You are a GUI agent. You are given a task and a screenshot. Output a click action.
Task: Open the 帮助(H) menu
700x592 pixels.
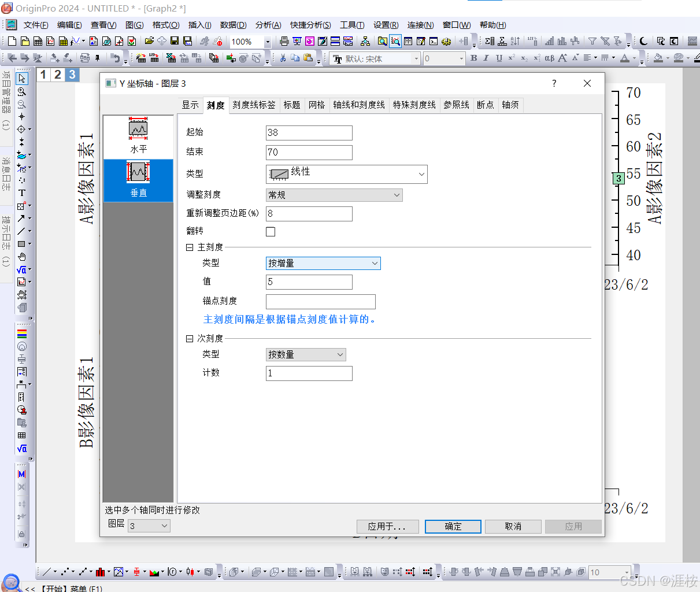pos(492,25)
